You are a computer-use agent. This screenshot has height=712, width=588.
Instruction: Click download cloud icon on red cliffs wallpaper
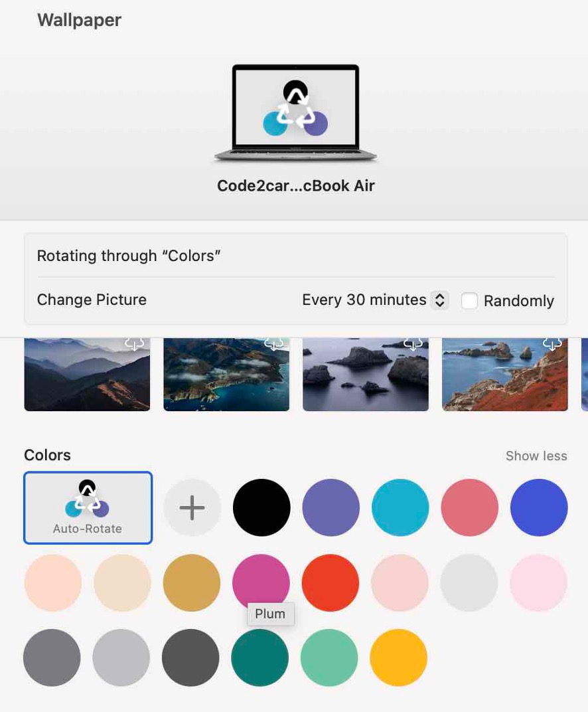552,344
